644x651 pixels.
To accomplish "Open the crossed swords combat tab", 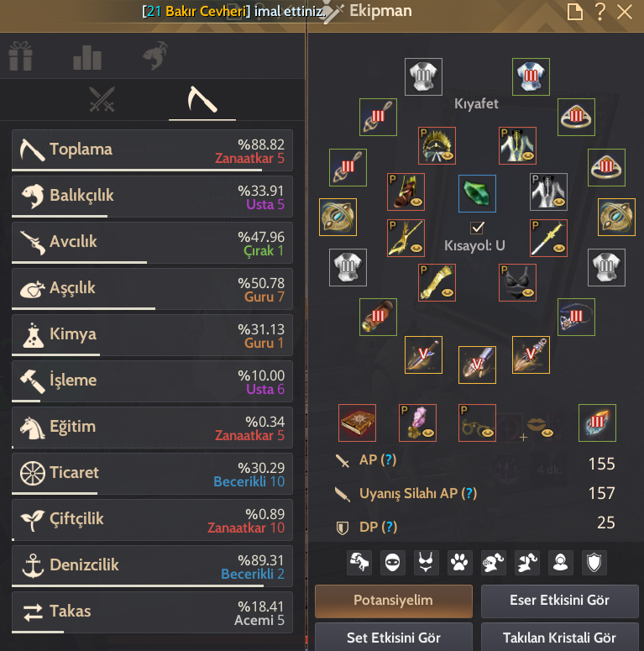I will [102, 100].
